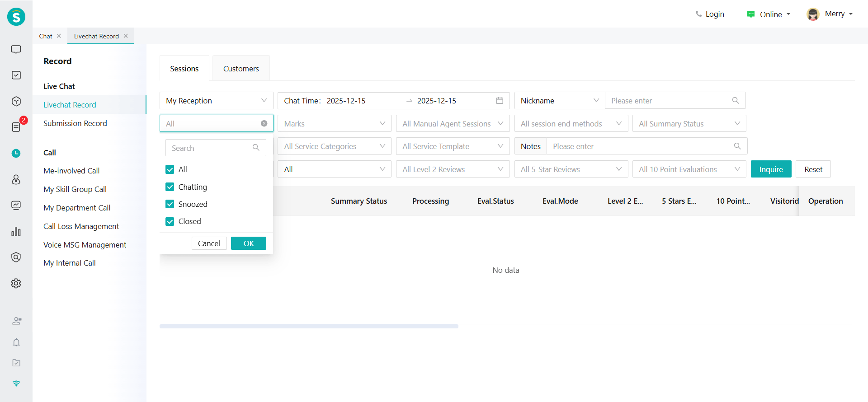
Task: Open the teal clock record icon
Action: coord(16,153)
